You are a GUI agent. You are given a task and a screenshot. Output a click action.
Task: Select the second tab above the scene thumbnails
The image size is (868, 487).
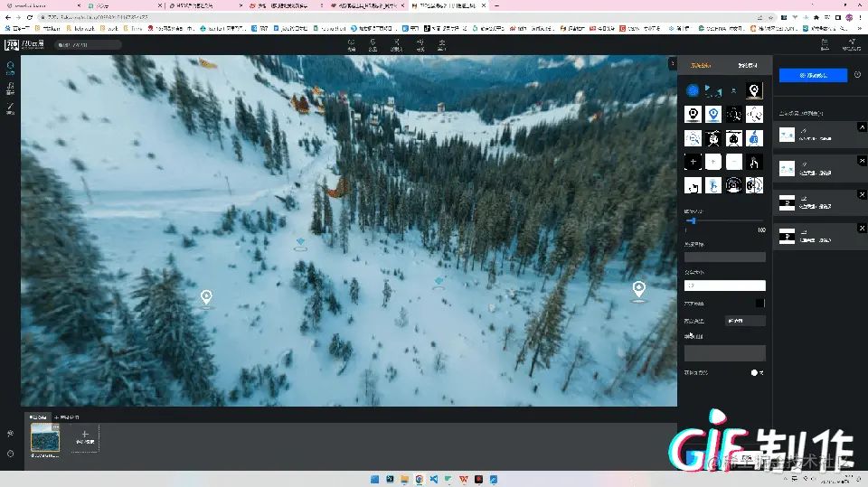click(67, 417)
